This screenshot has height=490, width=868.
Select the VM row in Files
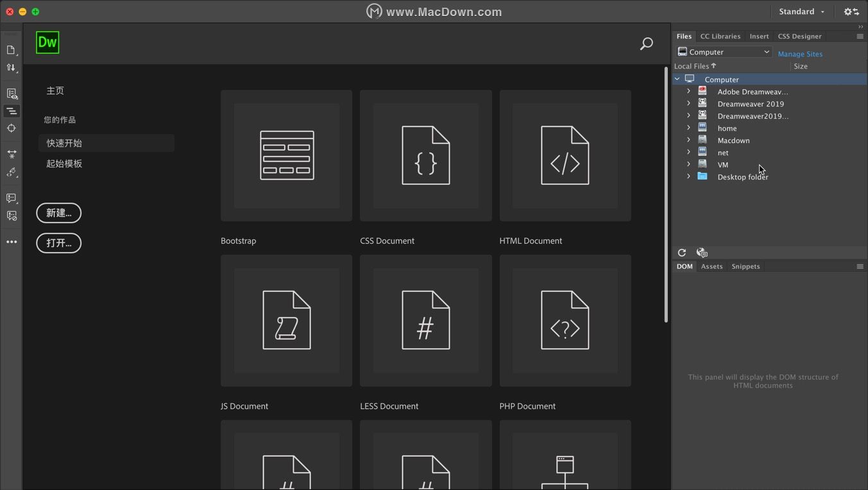(x=770, y=165)
